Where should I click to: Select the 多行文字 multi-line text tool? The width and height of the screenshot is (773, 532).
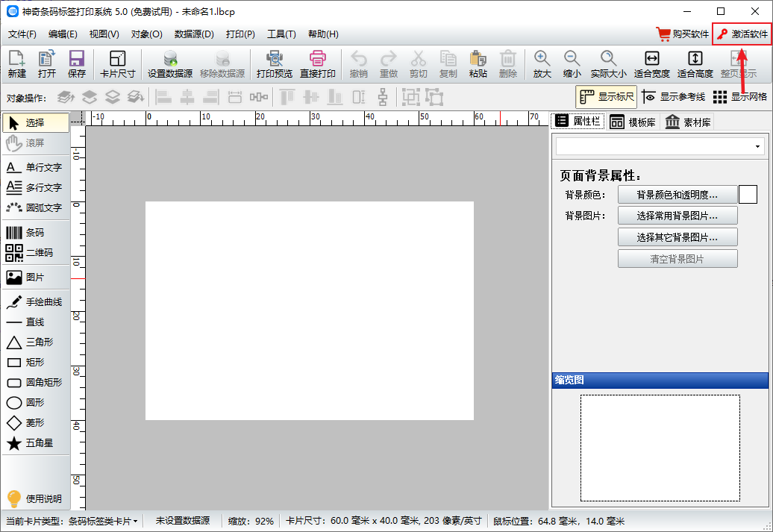[x=36, y=187]
